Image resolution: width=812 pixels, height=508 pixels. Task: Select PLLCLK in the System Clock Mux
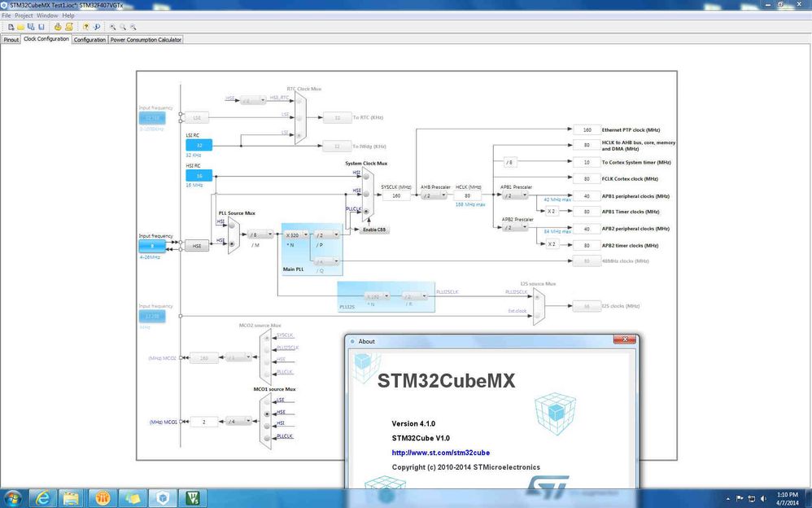click(x=366, y=212)
